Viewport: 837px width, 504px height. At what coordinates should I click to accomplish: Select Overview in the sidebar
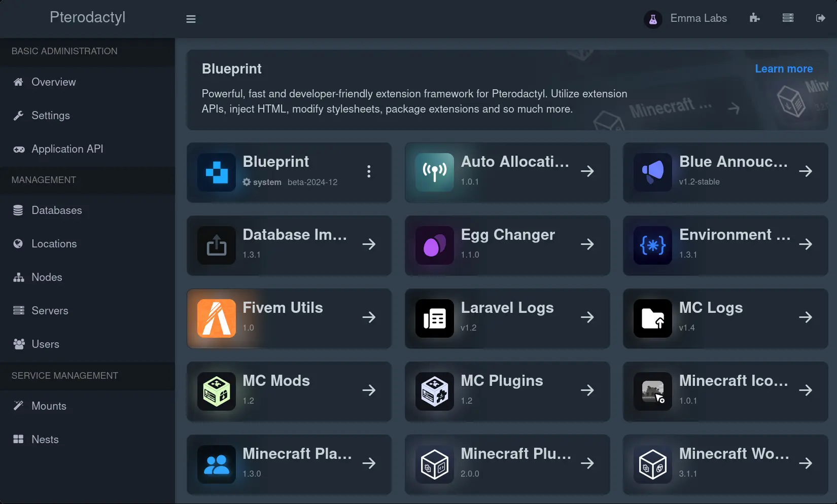coord(53,82)
